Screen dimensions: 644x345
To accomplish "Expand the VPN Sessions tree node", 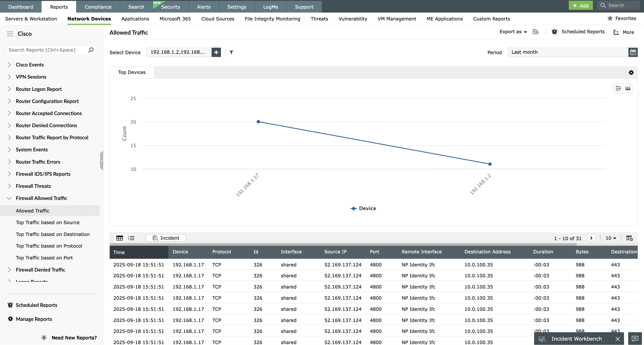I will 9,77.
